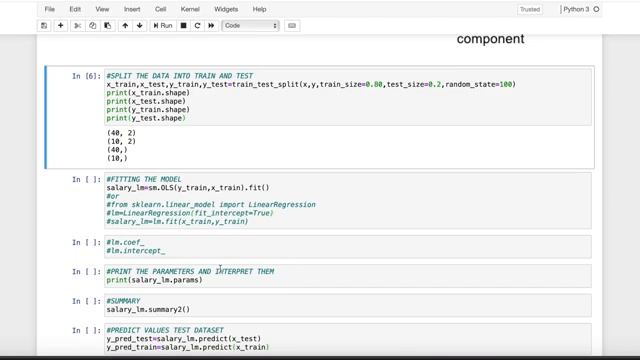This screenshot has height=360, width=640.
Task: Open the Widgets menu
Action: (226, 9)
